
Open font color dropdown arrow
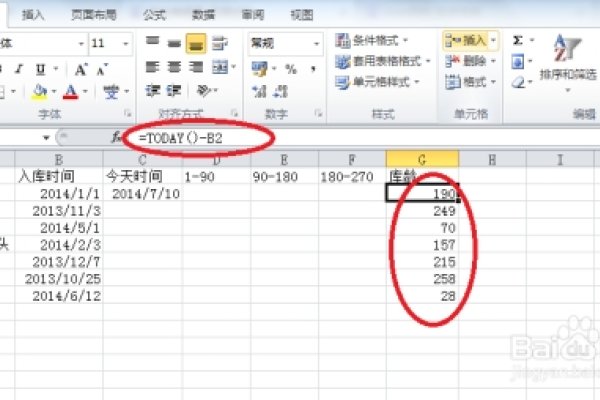coord(85,91)
